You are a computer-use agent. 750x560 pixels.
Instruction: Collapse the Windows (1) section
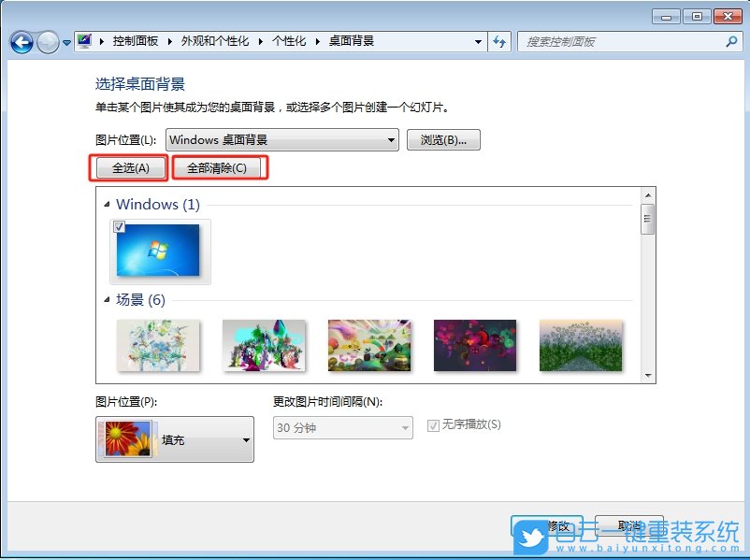(108, 204)
